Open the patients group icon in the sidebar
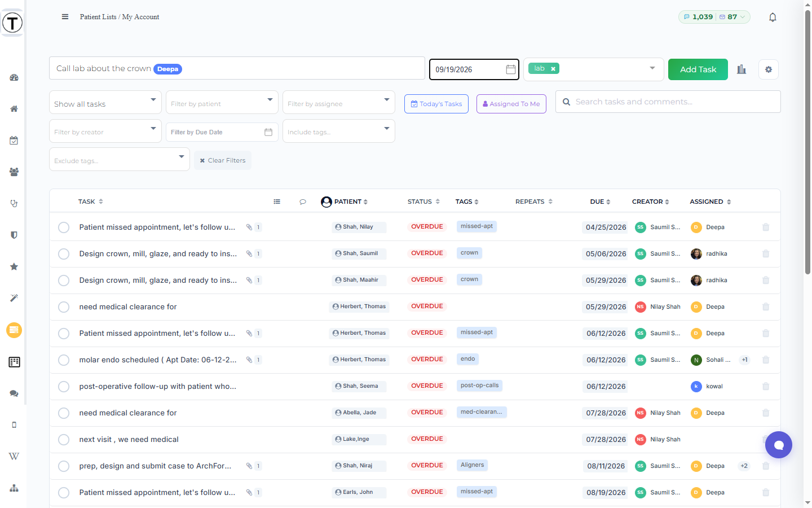812x508 pixels. [x=14, y=172]
